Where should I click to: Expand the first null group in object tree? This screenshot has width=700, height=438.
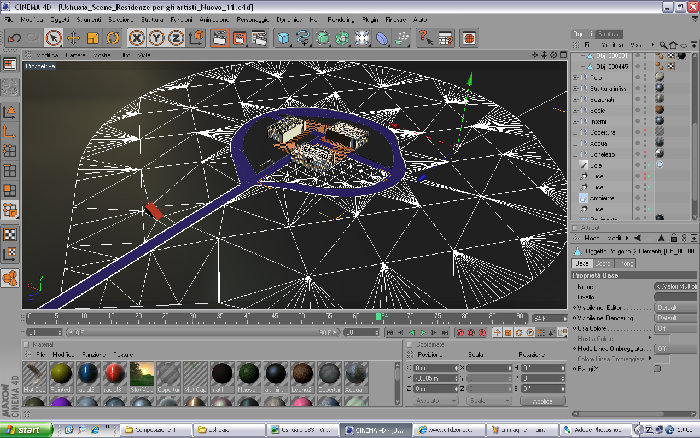[576, 77]
